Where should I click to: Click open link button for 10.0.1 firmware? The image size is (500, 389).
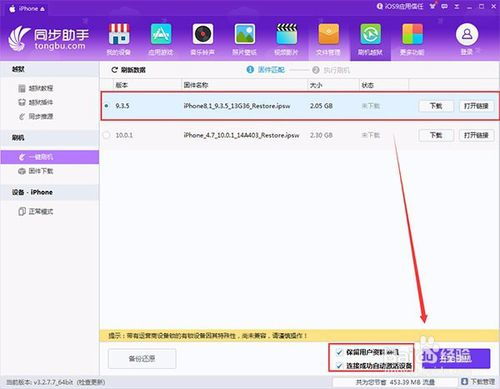pos(476,135)
